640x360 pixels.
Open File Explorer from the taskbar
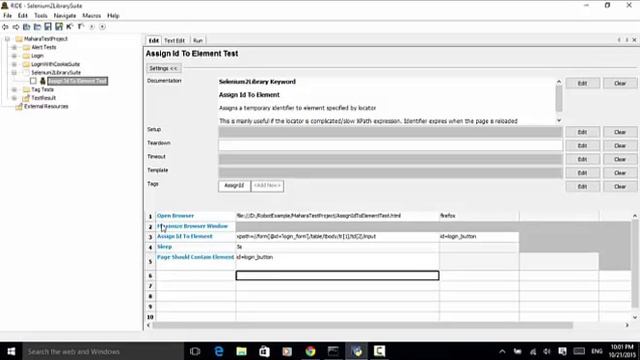(x=242, y=351)
